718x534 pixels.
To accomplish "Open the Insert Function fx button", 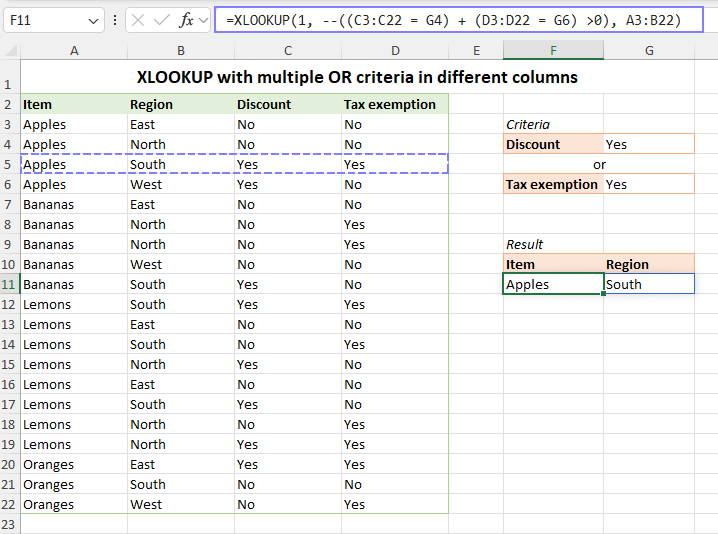I will click(x=186, y=20).
